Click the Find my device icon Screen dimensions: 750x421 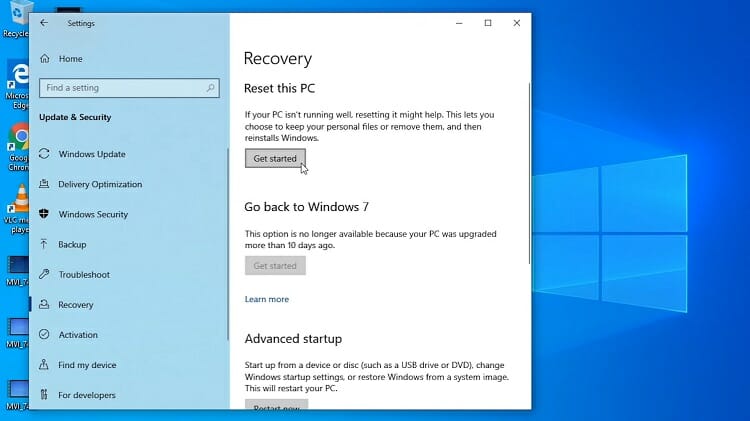click(44, 365)
